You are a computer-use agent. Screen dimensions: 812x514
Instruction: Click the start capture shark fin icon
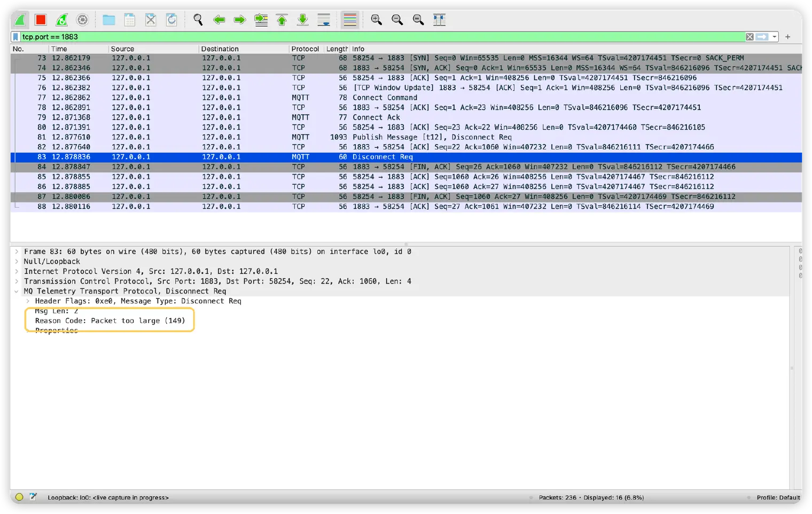[20, 20]
